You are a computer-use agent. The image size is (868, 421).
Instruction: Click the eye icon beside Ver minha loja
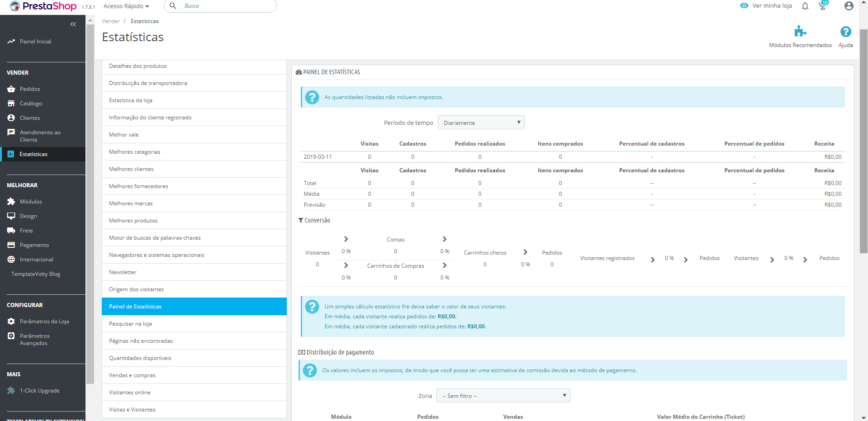(x=744, y=6)
